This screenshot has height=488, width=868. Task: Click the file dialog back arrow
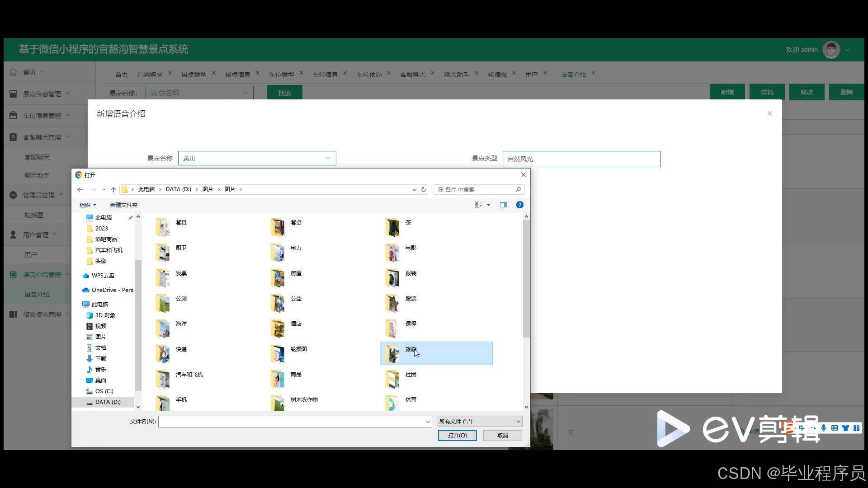click(80, 189)
